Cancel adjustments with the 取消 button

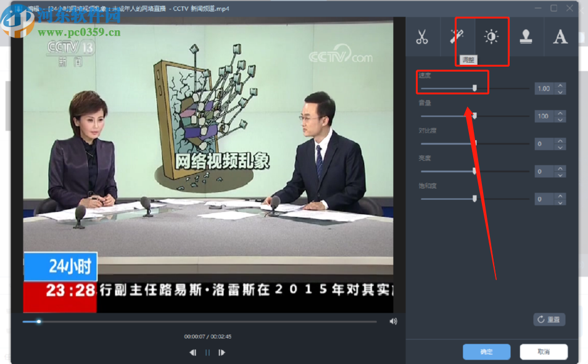pos(544,351)
